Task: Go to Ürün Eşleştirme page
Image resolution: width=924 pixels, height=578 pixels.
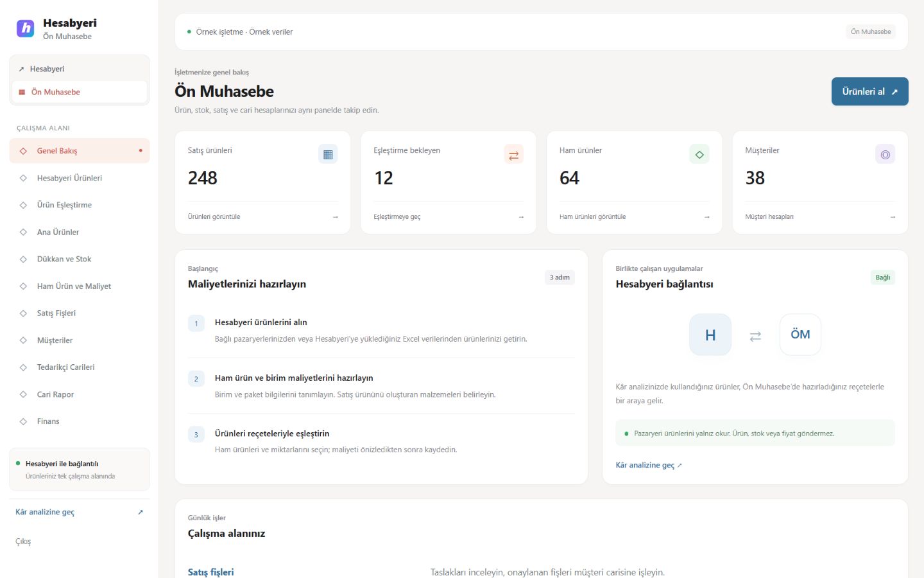Action: [x=80, y=205]
